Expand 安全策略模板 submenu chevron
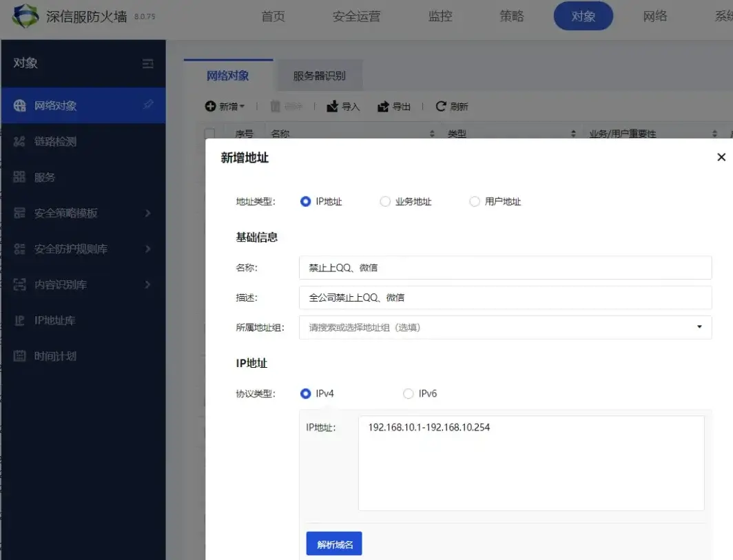The width and height of the screenshot is (733, 560). coord(147,213)
